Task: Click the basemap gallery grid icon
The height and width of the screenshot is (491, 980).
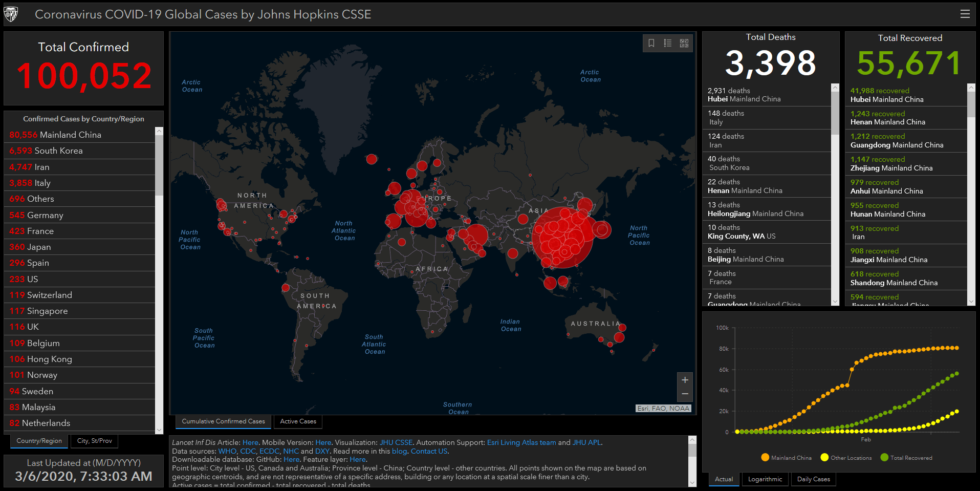Action: pos(684,43)
